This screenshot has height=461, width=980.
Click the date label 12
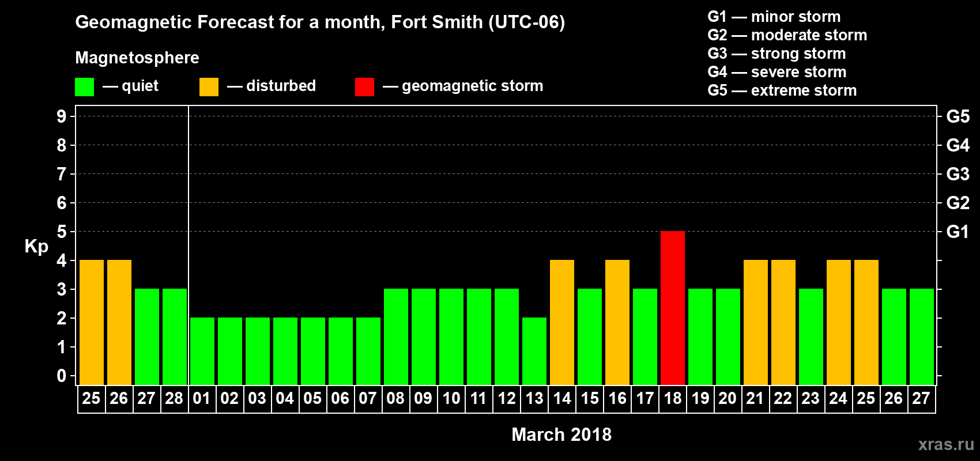(x=506, y=399)
